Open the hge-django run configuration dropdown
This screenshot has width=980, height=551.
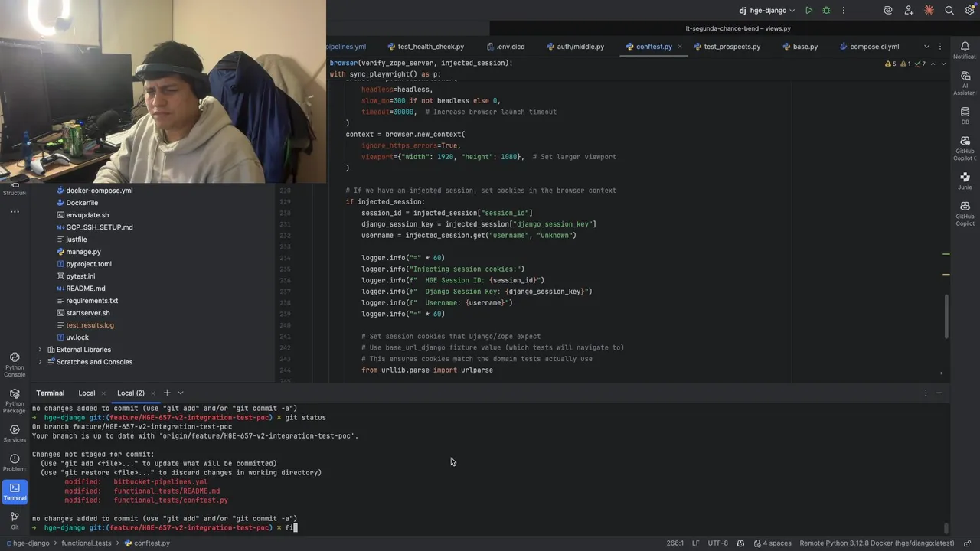click(x=769, y=11)
